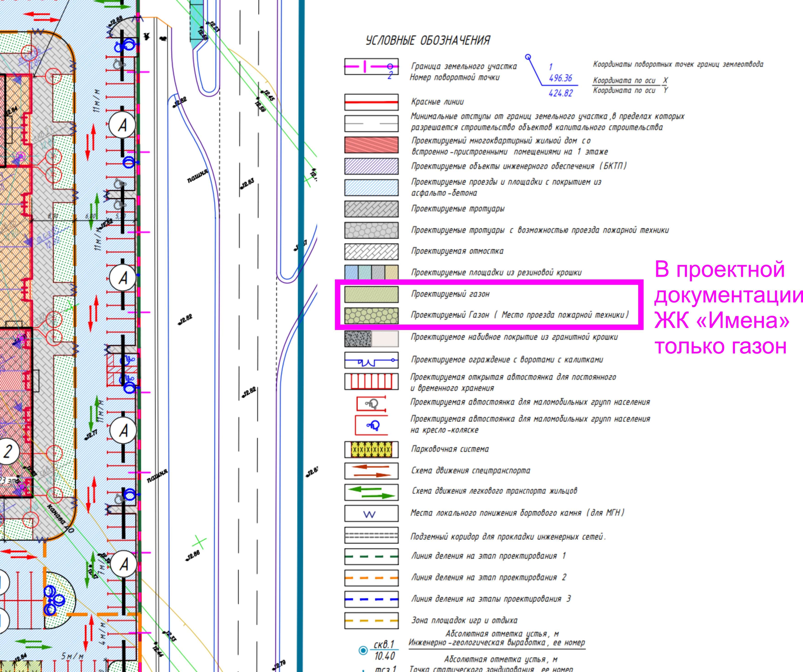Select 'Проектируемое набивное покрытие из гранитной крошки'
803x672 pixels.
click(514, 337)
